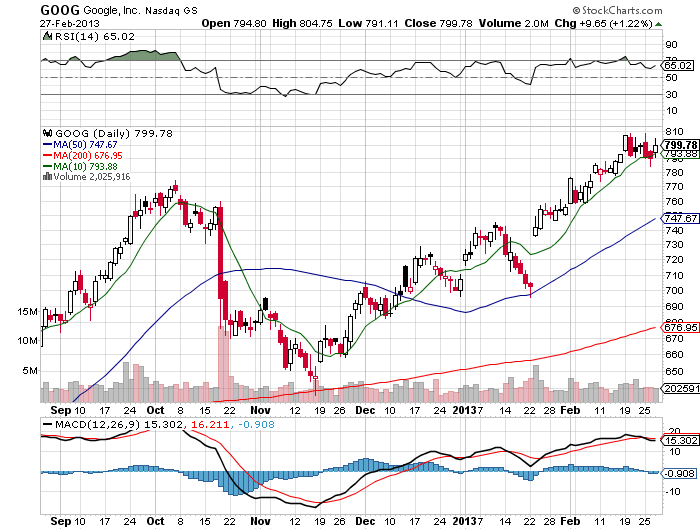Click the 810 price axis label
This screenshot has height=530, width=700.
point(674,132)
